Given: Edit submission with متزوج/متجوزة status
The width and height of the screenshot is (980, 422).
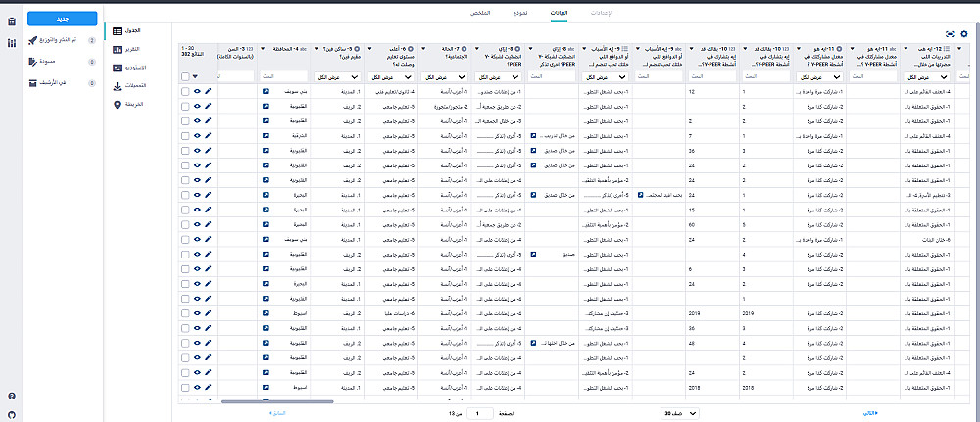Looking at the screenshot, I should pyautogui.click(x=208, y=106).
